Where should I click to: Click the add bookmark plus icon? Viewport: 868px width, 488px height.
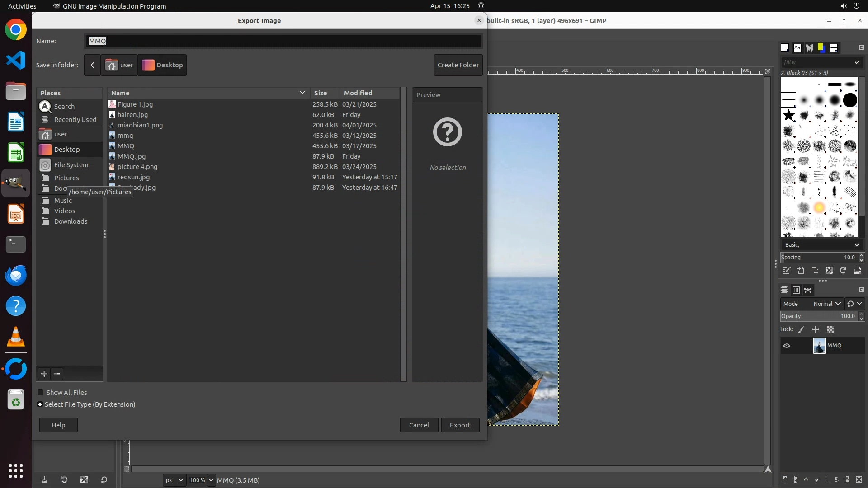click(44, 374)
